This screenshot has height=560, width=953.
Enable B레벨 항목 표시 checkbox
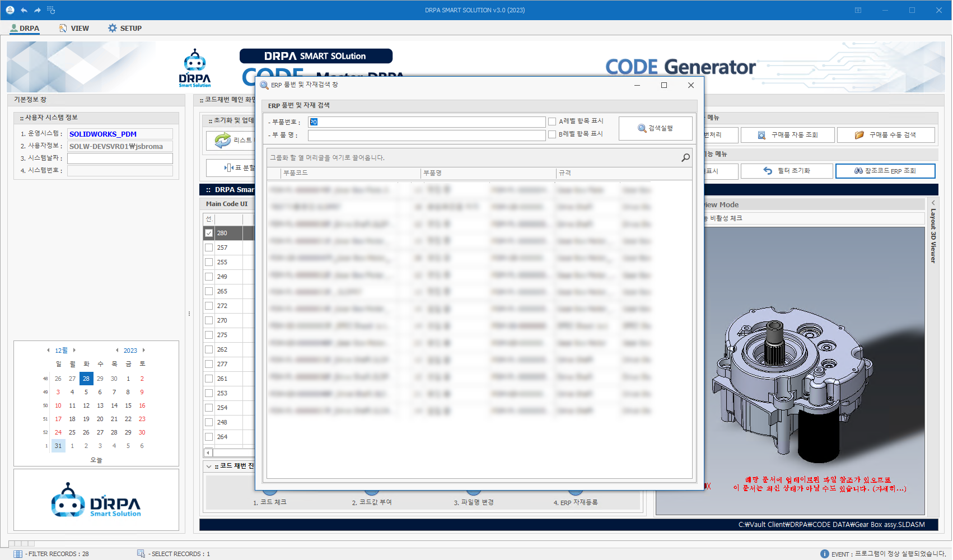(x=552, y=134)
